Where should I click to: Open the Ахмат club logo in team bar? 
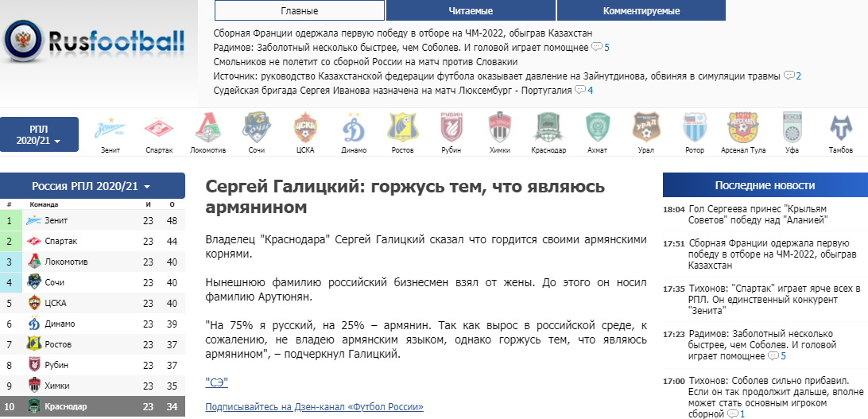point(597,128)
